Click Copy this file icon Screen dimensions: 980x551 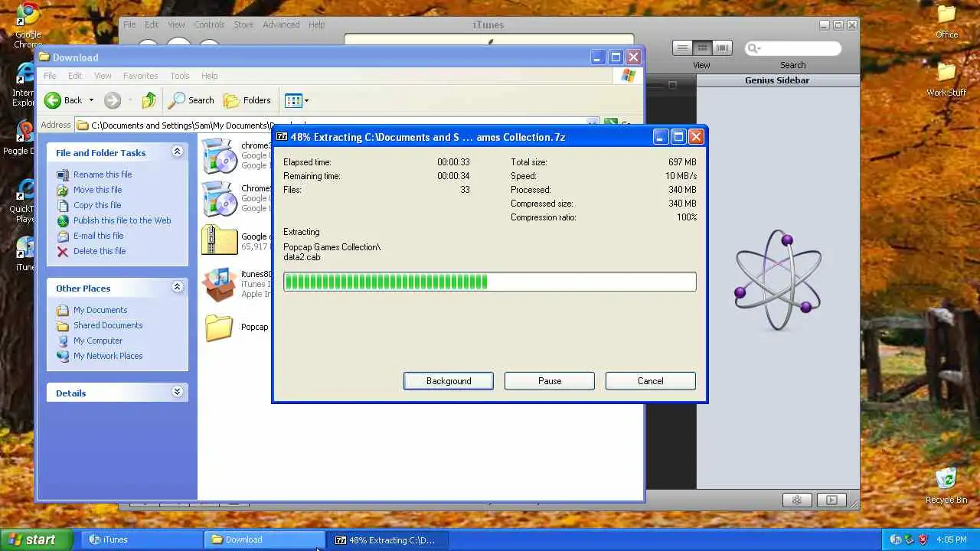tap(63, 205)
